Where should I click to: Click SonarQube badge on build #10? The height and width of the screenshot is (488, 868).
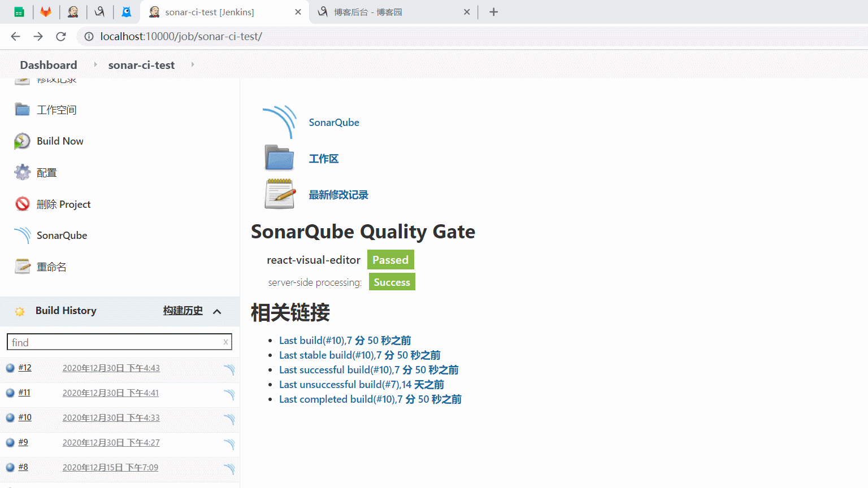(229, 420)
